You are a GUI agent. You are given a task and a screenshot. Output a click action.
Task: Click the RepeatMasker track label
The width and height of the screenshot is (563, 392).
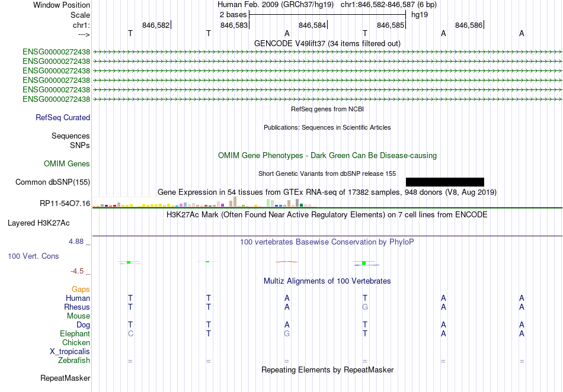65,378
